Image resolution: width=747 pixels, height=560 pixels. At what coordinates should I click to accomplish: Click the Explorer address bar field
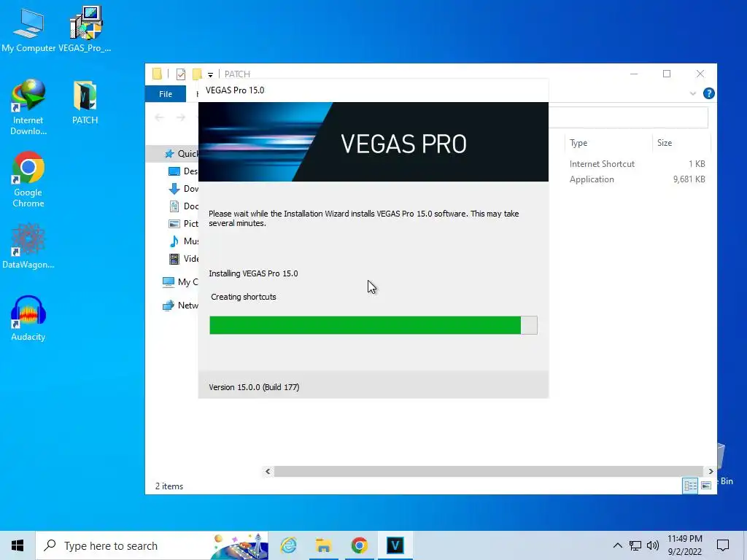coord(628,117)
